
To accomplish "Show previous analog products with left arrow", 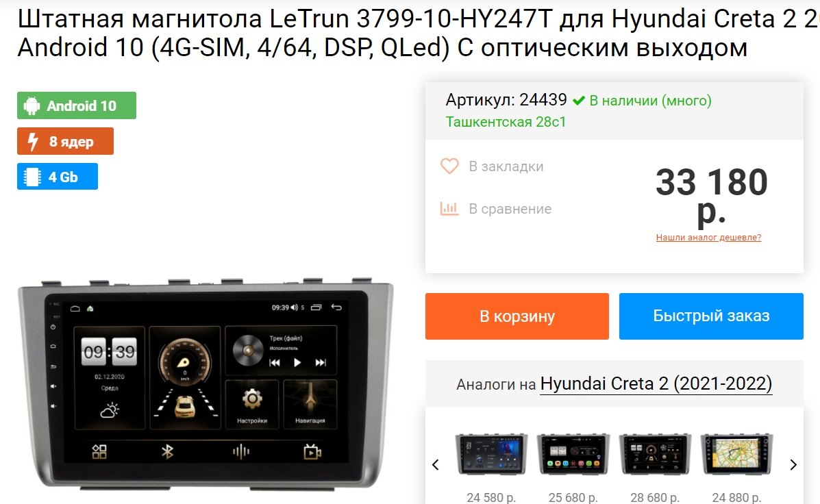I will tap(435, 464).
